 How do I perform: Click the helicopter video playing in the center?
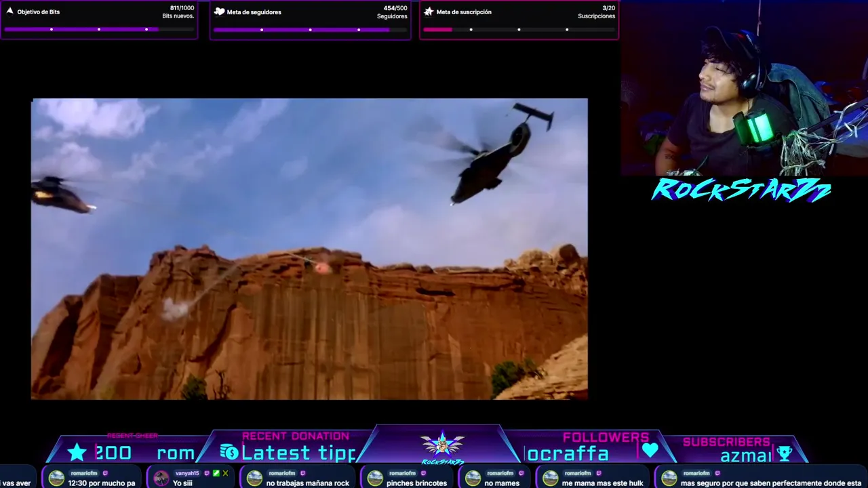pos(309,249)
